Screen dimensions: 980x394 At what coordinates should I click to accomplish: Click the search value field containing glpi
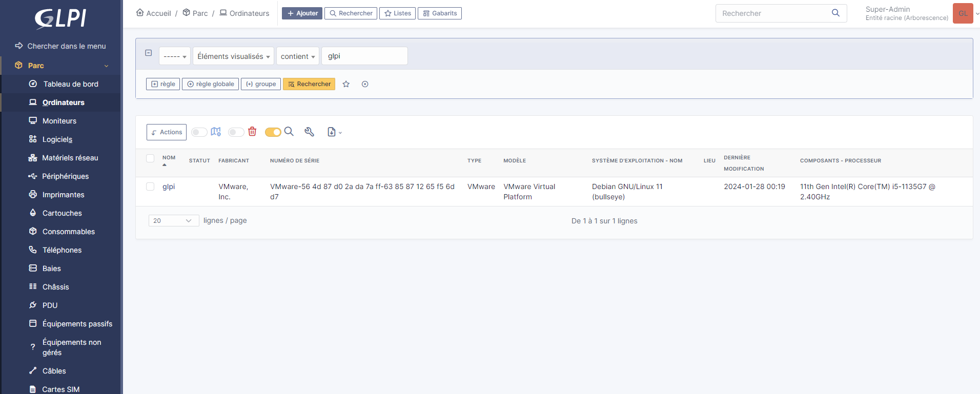(x=364, y=56)
